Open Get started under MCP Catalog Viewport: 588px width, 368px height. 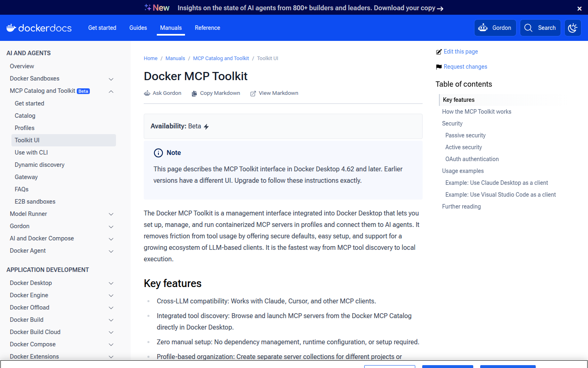pyautogui.click(x=29, y=103)
